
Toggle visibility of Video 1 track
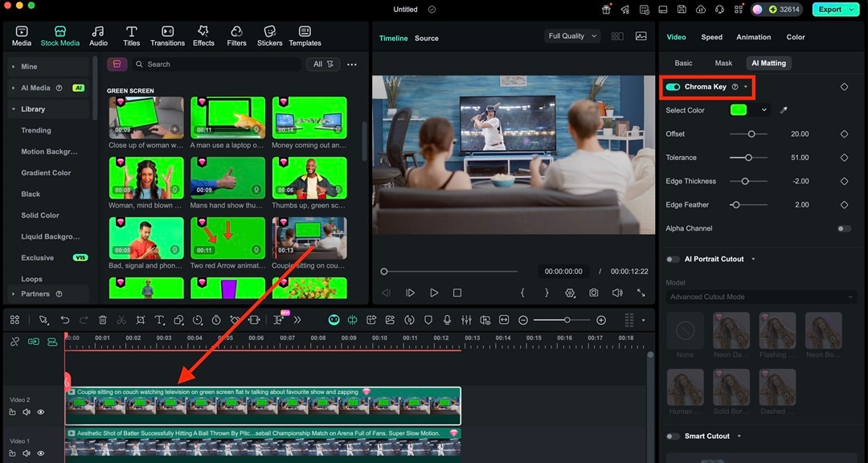[x=40, y=453]
